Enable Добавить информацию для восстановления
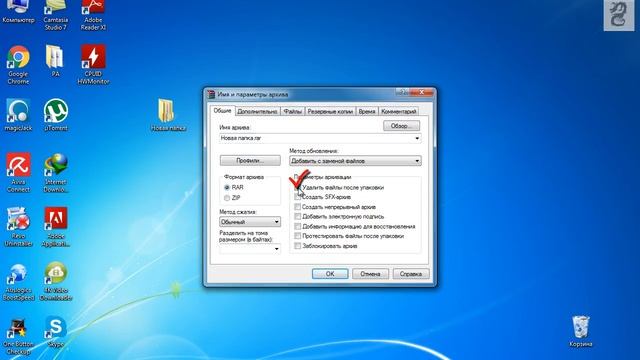 point(298,227)
